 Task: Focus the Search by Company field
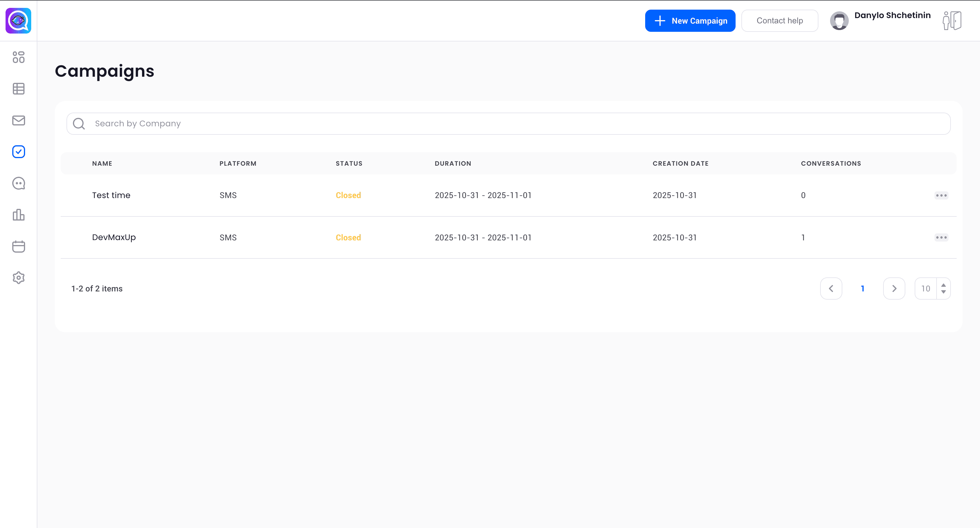[x=508, y=124]
